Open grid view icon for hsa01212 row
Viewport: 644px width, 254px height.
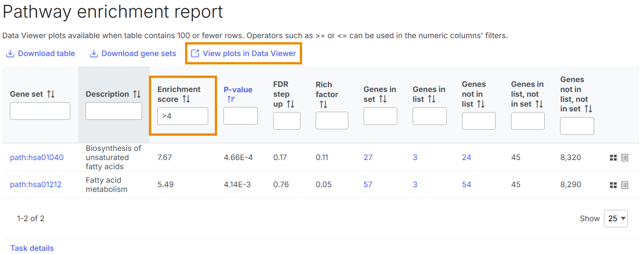pyautogui.click(x=613, y=185)
